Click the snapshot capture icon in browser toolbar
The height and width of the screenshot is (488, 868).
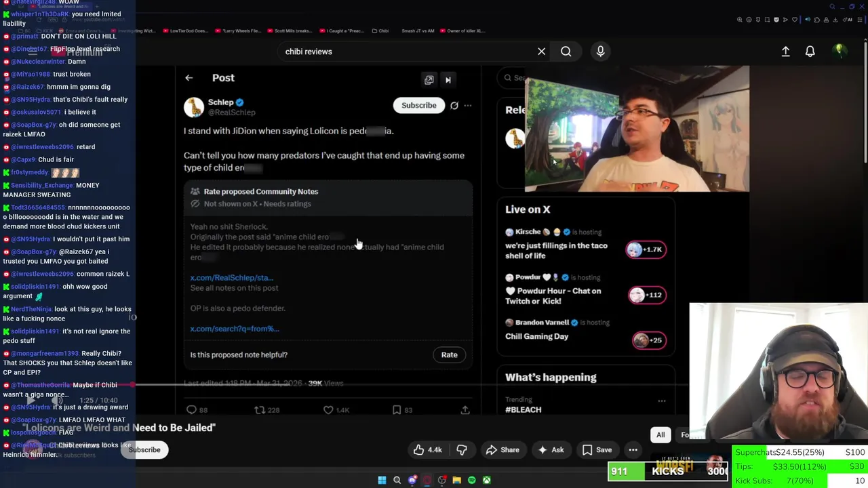coord(767,20)
